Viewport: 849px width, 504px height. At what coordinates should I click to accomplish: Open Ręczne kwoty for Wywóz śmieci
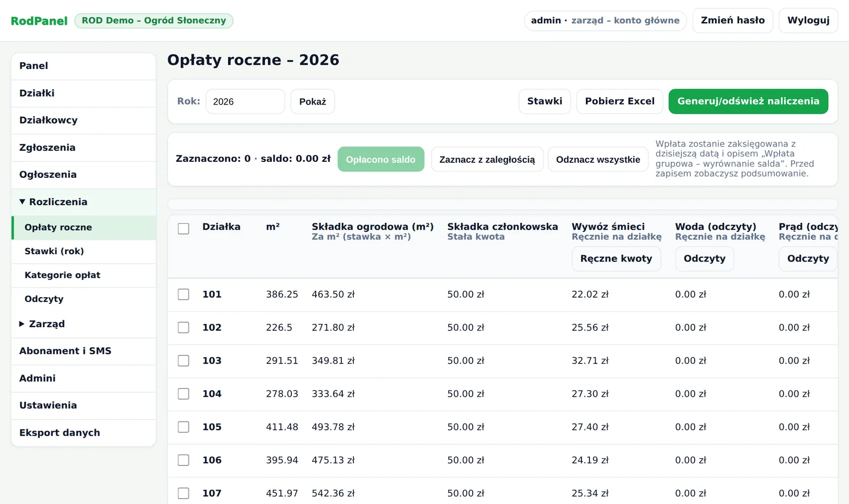(616, 259)
